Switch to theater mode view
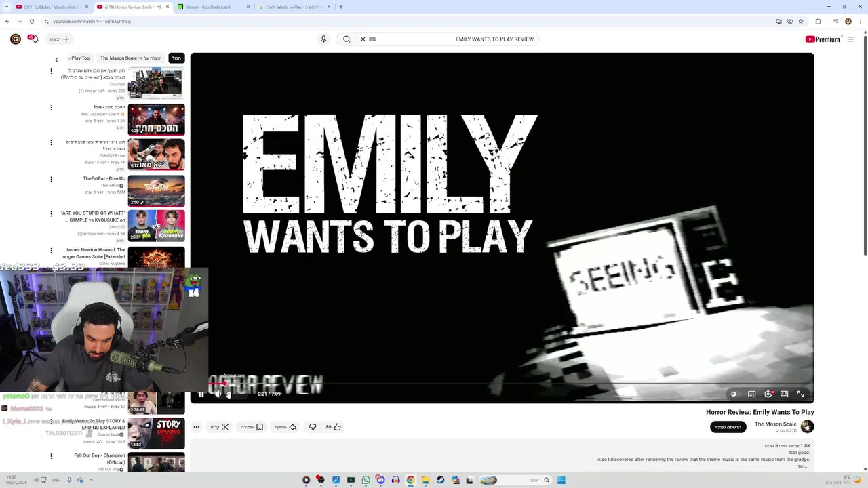The height and width of the screenshot is (488, 868). point(784,394)
